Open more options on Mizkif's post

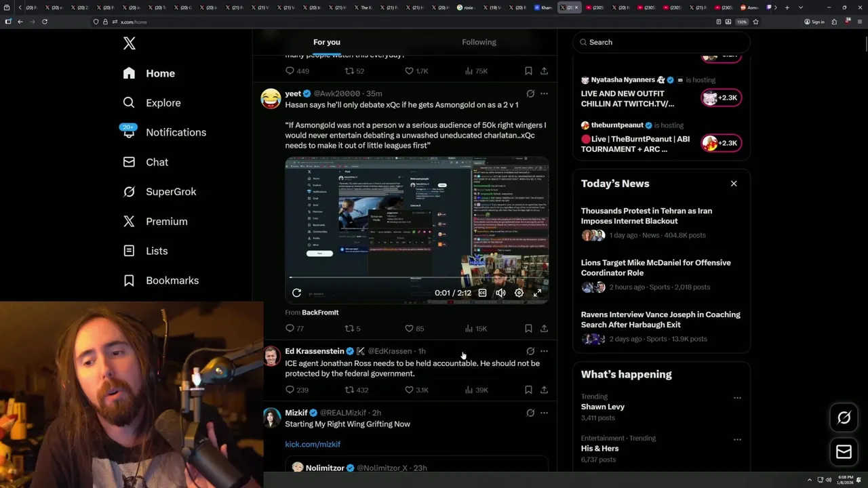(544, 413)
